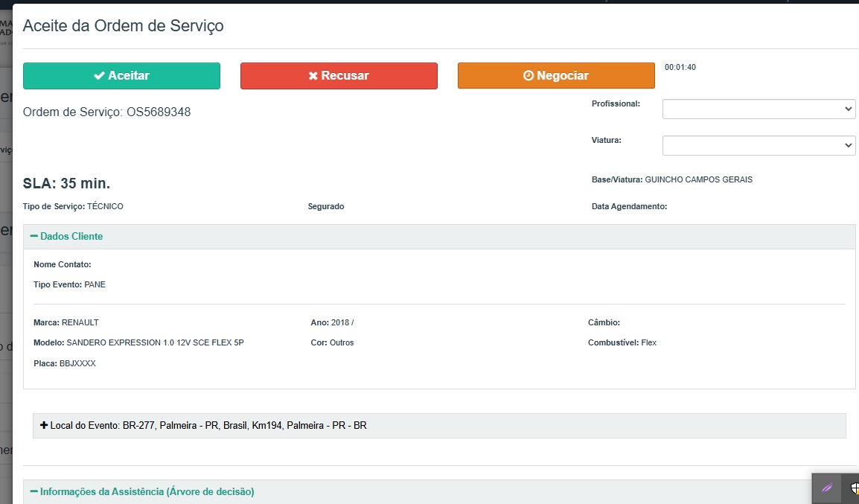Click the Cor: Outros text

[332, 343]
